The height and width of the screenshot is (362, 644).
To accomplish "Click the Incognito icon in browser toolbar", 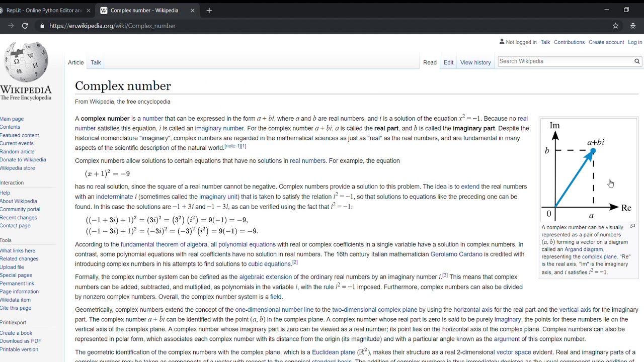I will point(633,26).
